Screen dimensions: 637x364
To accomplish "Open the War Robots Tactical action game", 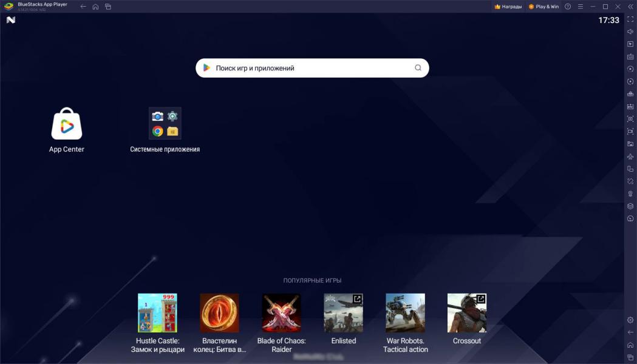I will [405, 313].
